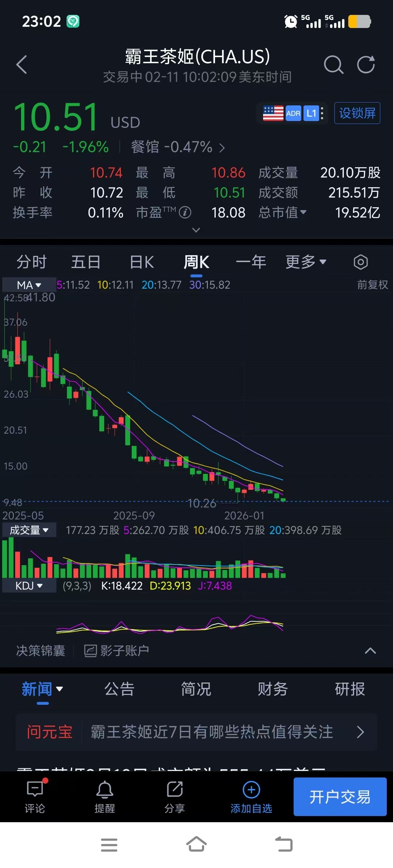Open 影子账户
The width and height of the screenshot is (393, 868).
116,651
